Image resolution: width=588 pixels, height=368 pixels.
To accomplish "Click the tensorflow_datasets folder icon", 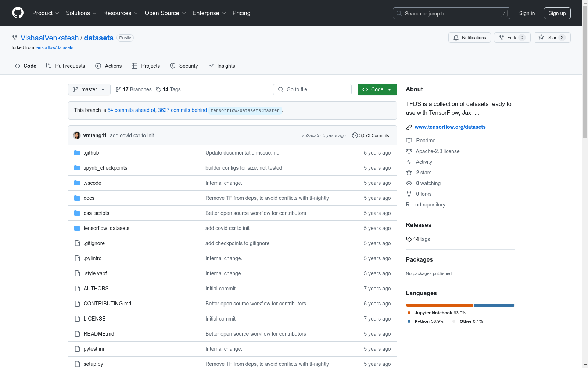I will click(x=77, y=228).
